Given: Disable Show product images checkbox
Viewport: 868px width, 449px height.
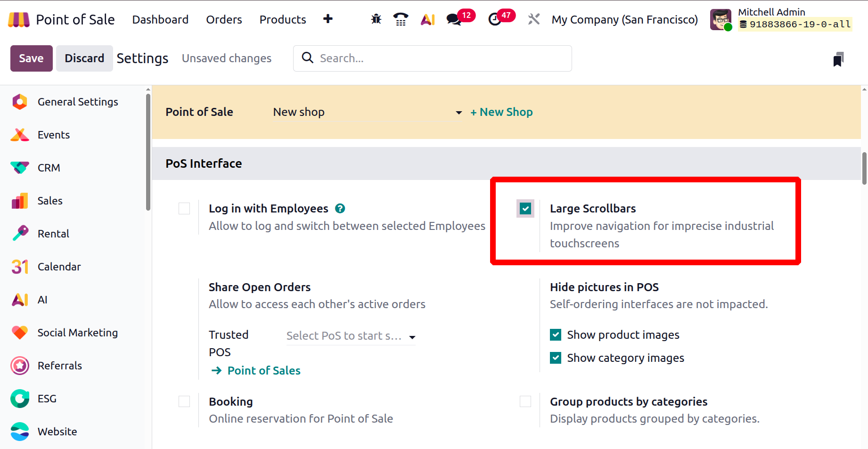Looking at the screenshot, I should 556,335.
